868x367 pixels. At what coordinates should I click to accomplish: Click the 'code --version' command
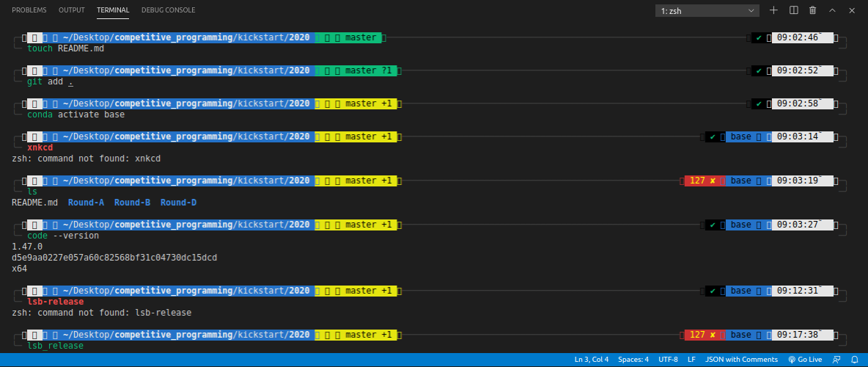(x=63, y=236)
